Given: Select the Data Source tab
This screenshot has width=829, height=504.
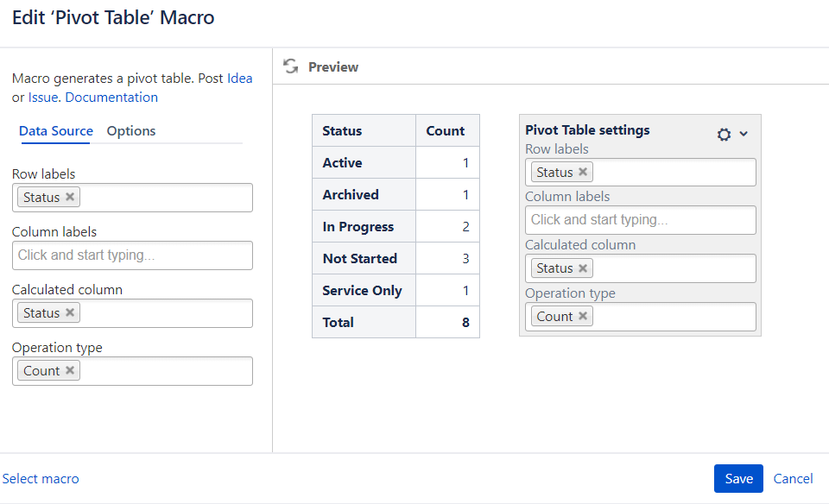Looking at the screenshot, I should coord(56,131).
